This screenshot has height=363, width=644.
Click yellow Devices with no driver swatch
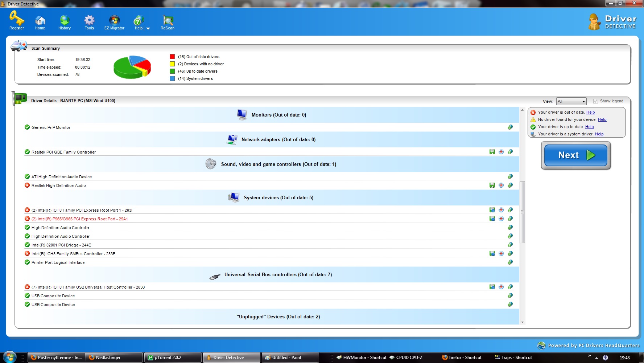172,64
